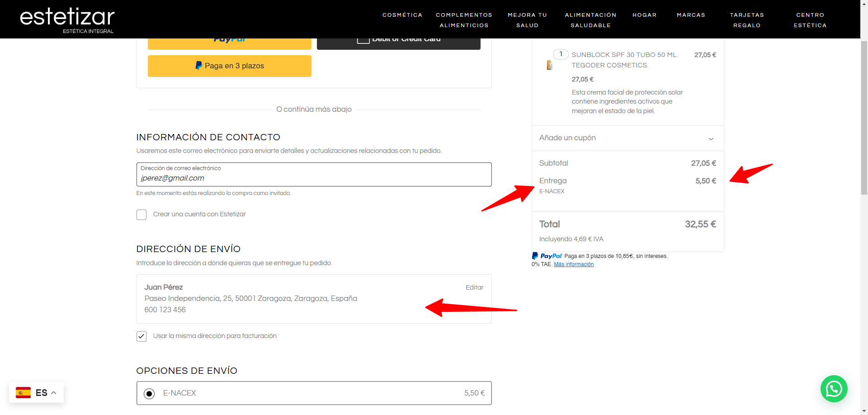Viewport: 868px width, 415px height.
Task: Open the Cosmética menu
Action: pos(402,15)
